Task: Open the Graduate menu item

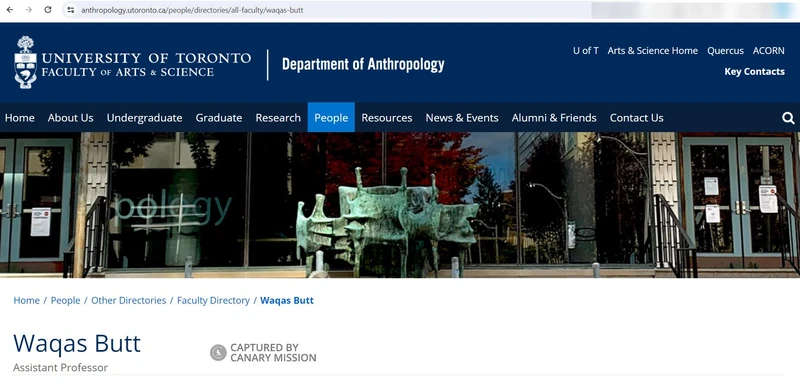Action: 219,118
